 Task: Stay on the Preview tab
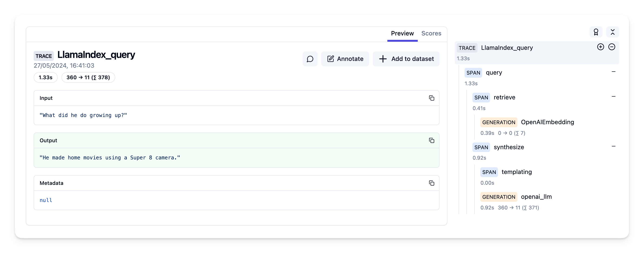[402, 33]
